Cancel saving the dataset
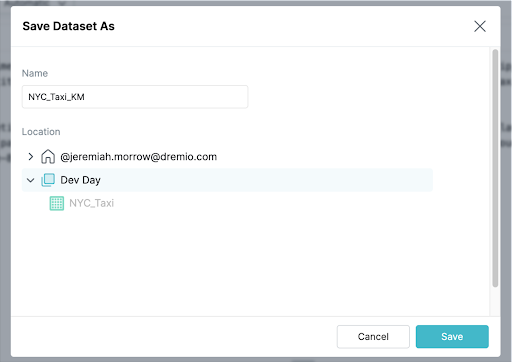 [x=373, y=337]
